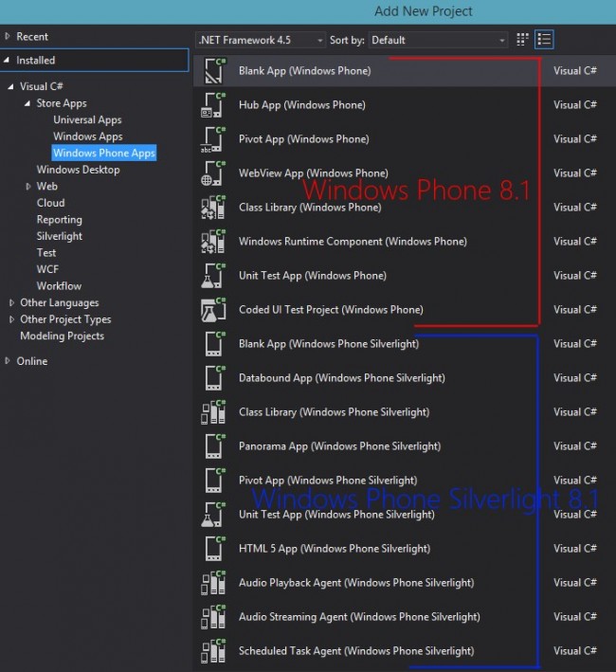This screenshot has width=616, height=672.
Task: Select the Test category
Action: click(x=46, y=253)
